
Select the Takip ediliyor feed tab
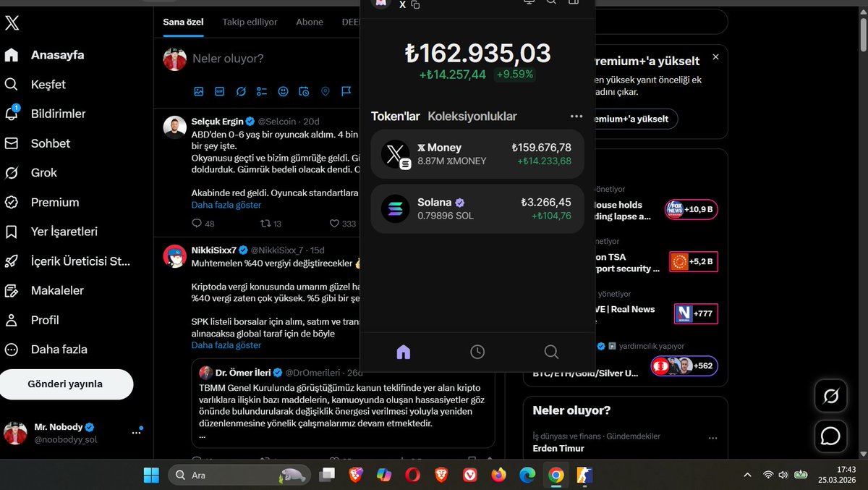pyautogui.click(x=250, y=22)
